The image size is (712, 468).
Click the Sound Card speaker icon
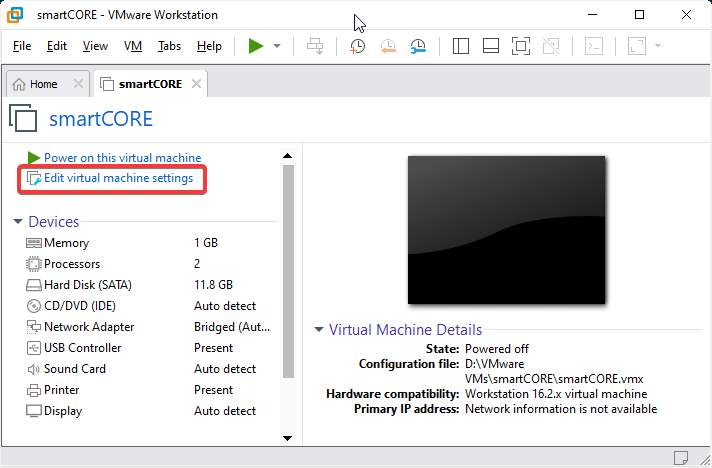(34, 369)
